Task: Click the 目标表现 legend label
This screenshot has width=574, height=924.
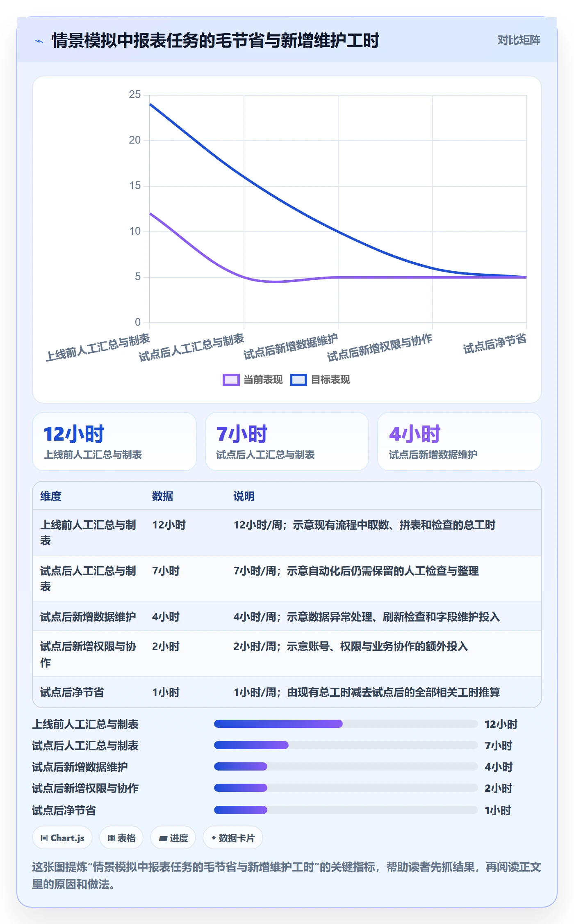Action: coord(330,380)
